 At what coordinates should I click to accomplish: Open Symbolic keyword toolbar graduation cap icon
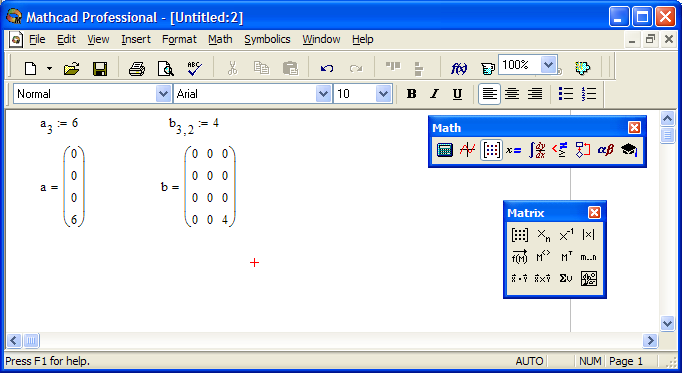[x=629, y=150]
